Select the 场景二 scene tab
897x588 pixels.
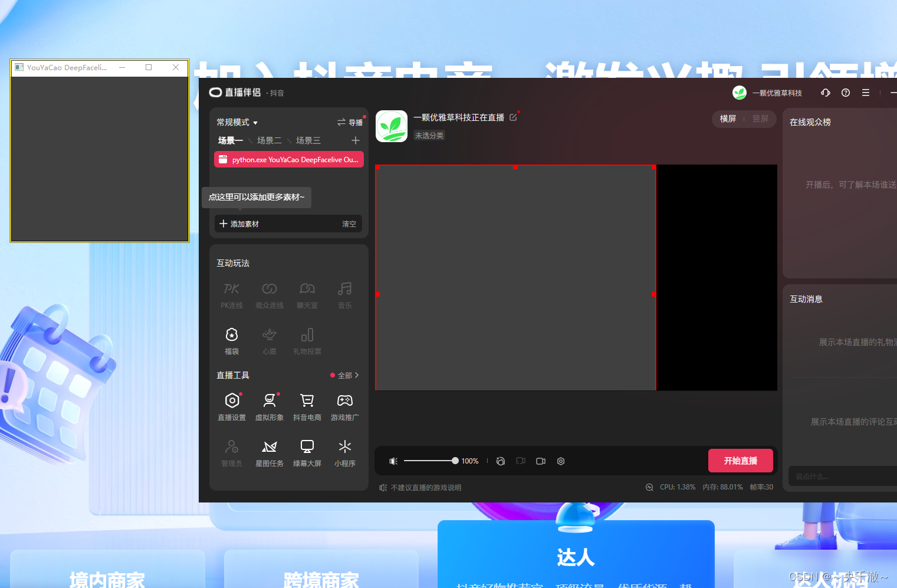[269, 140]
